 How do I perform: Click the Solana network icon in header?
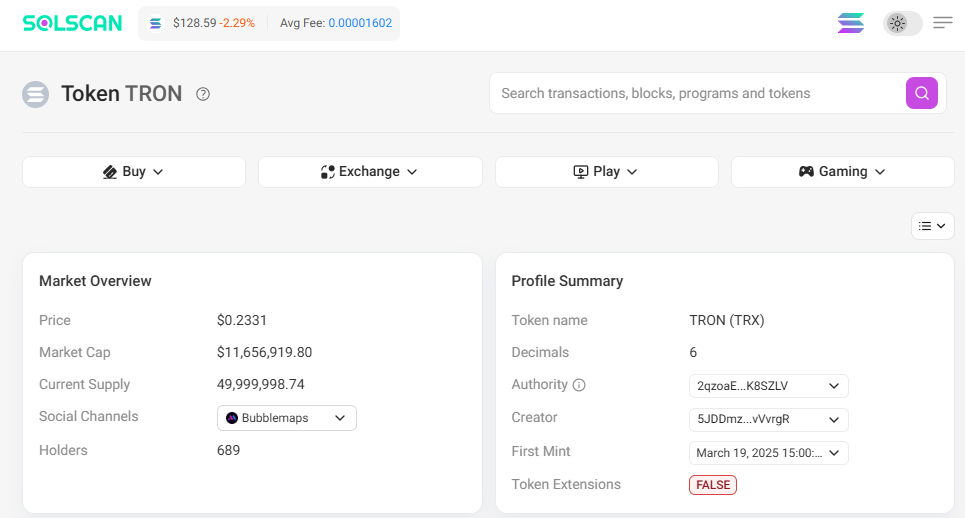pos(851,23)
